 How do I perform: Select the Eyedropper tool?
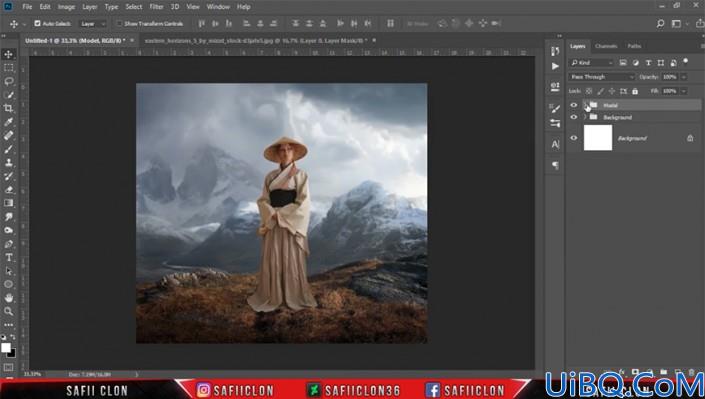click(x=9, y=122)
